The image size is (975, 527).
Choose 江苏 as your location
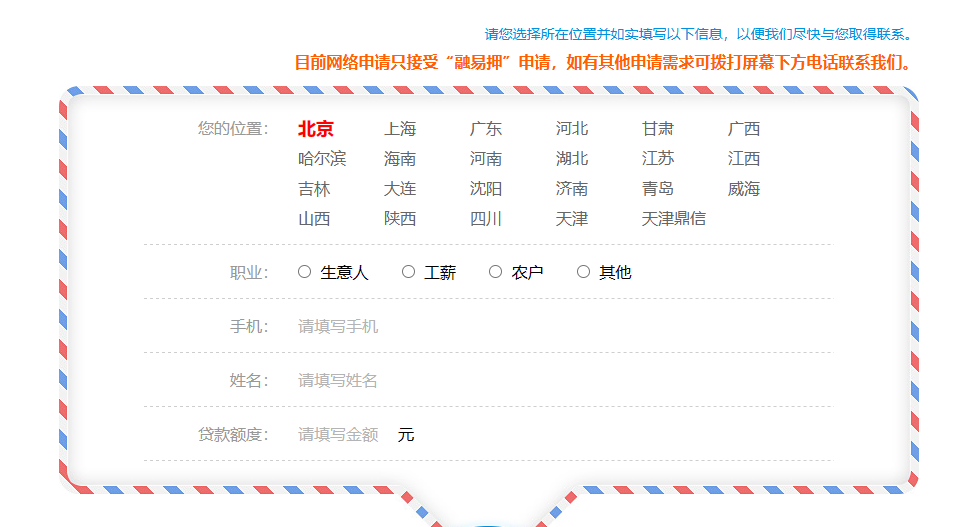[x=658, y=159]
